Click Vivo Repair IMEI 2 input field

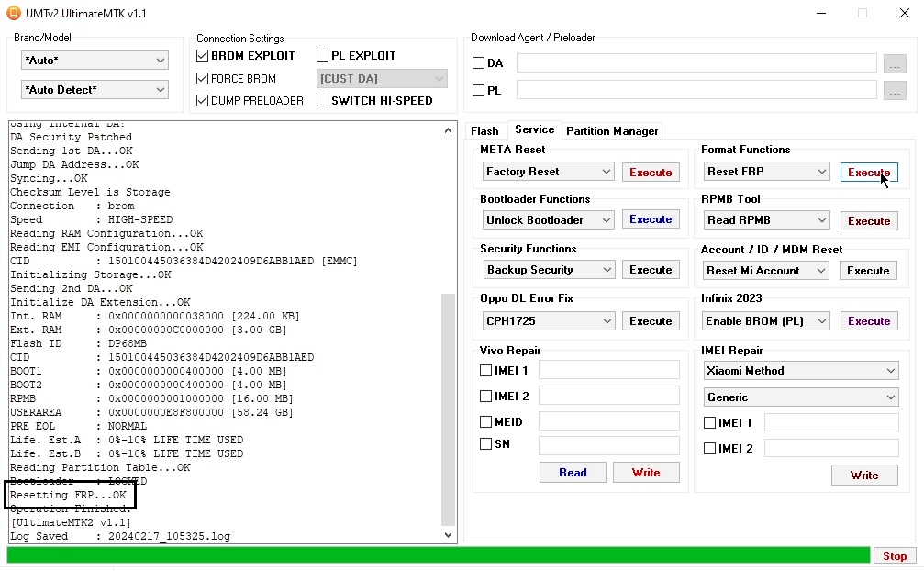(x=608, y=396)
